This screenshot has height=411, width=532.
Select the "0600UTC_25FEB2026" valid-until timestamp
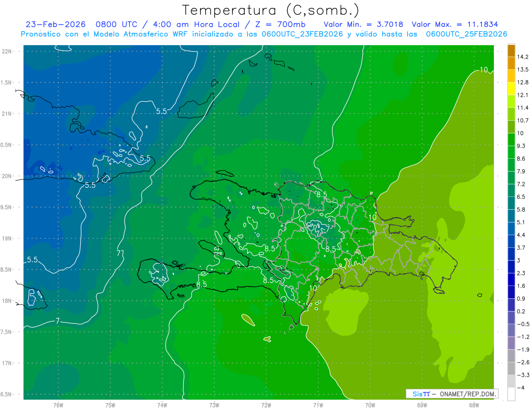(466, 34)
